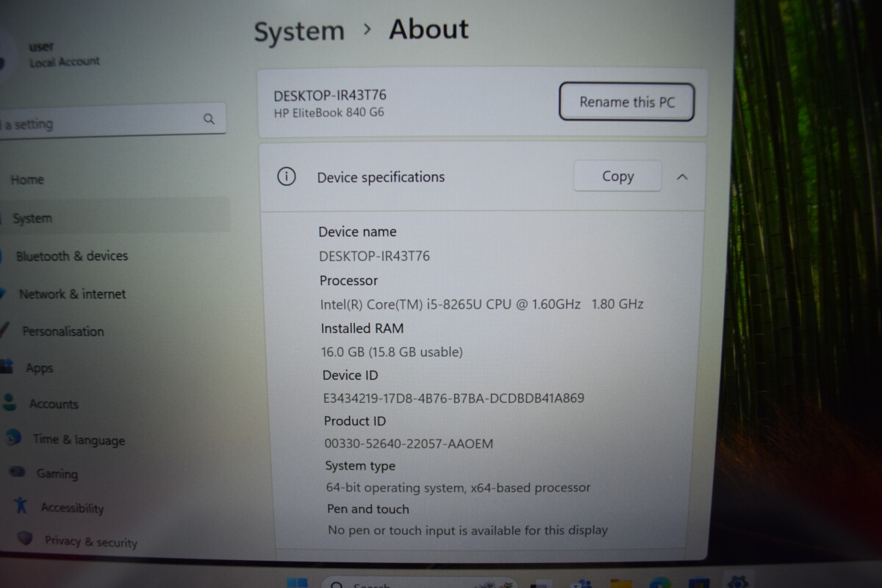Screen dimensions: 882x588
Task: Click the Device specifications heading
Action: pyautogui.click(x=381, y=177)
